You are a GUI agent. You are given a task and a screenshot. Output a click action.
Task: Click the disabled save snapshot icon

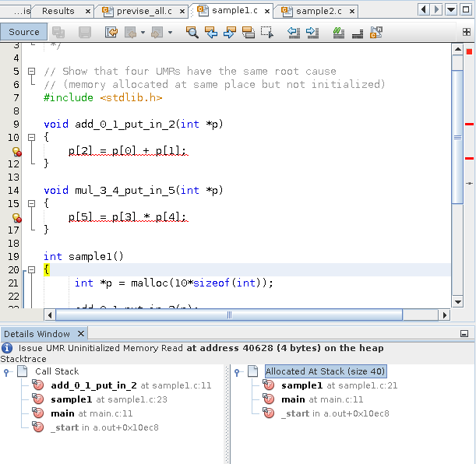[x=85, y=32]
